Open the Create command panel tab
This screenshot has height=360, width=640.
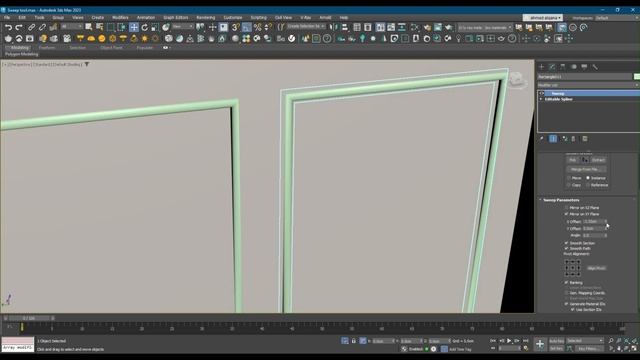[542, 67]
